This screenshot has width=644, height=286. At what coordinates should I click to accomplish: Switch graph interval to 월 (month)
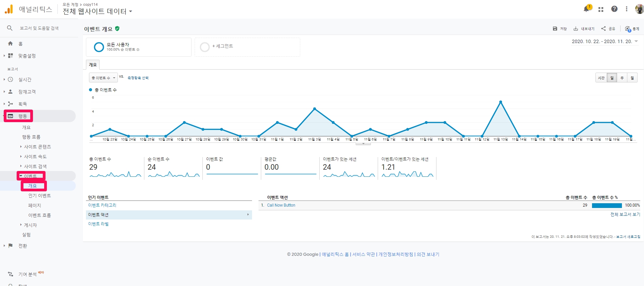click(632, 78)
